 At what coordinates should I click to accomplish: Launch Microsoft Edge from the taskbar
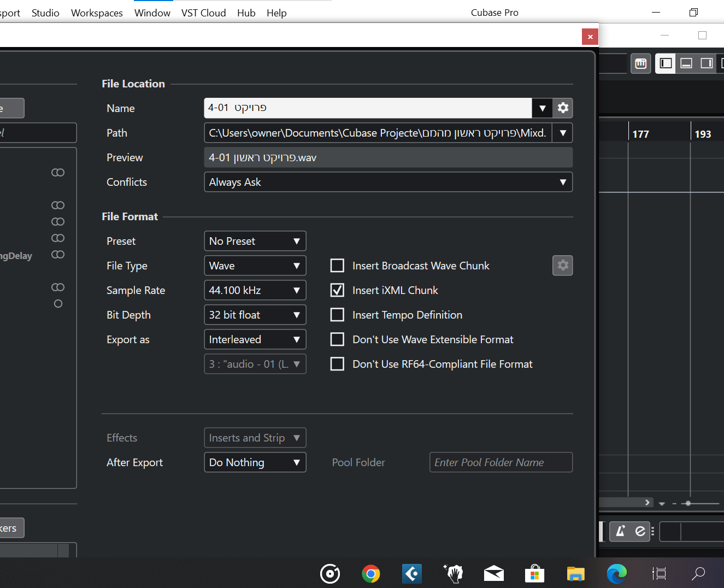point(617,574)
